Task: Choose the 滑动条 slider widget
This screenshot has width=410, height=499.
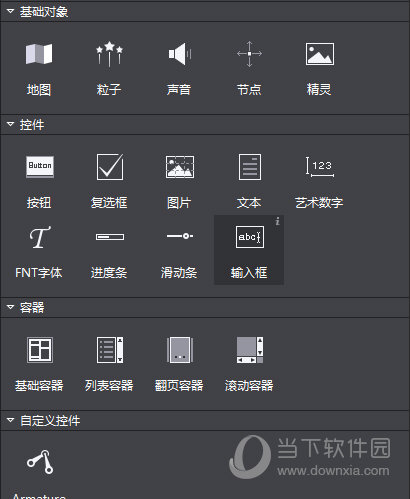Action: click(x=180, y=236)
